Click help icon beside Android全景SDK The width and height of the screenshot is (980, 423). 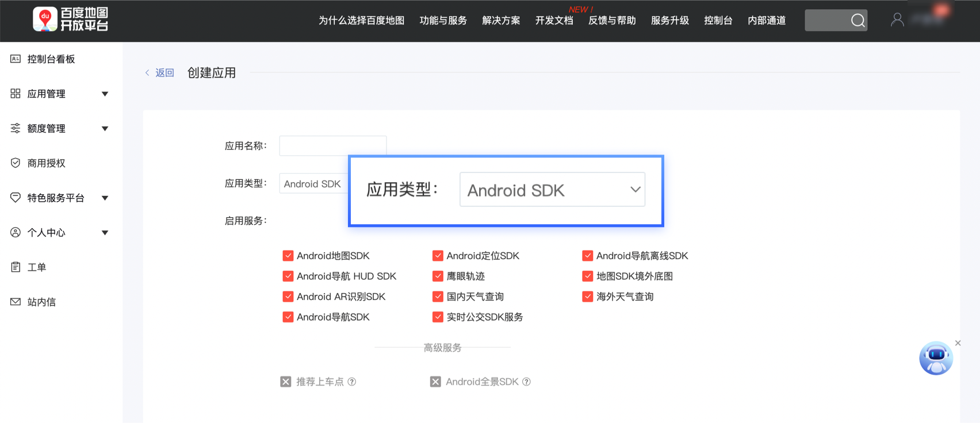526,382
